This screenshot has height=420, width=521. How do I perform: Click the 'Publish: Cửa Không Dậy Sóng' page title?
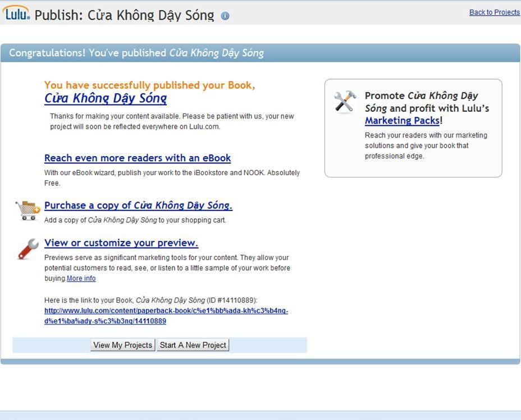pos(124,15)
